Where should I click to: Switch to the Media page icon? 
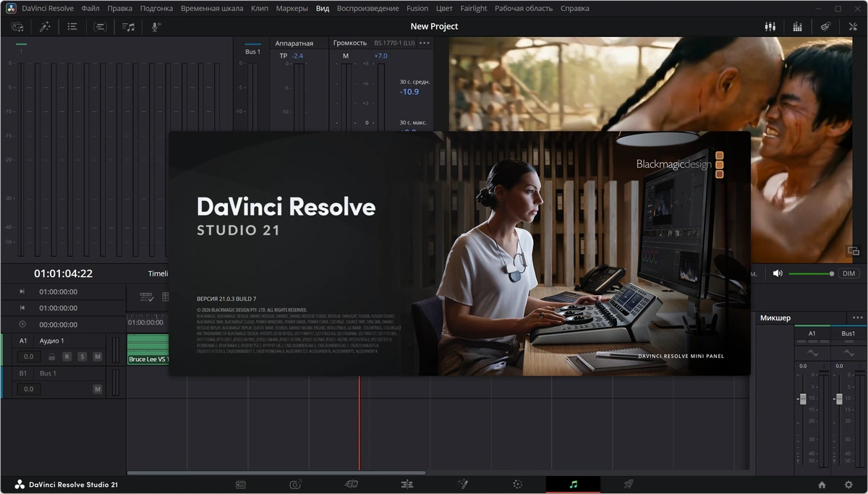[x=241, y=484]
